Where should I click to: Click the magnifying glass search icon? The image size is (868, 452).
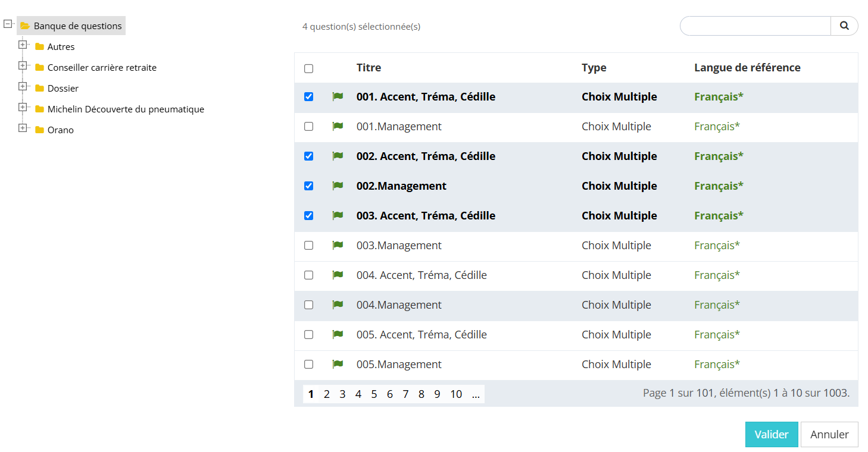pyautogui.click(x=844, y=26)
